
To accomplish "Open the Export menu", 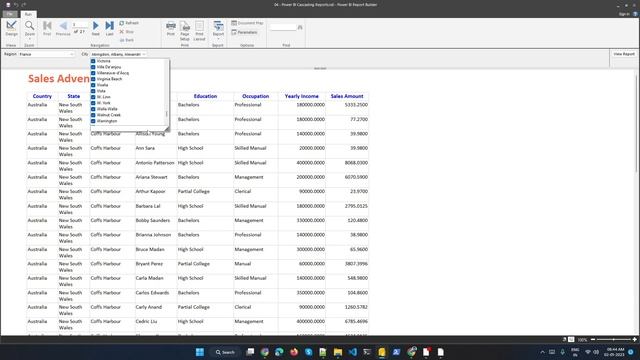I will (218, 30).
